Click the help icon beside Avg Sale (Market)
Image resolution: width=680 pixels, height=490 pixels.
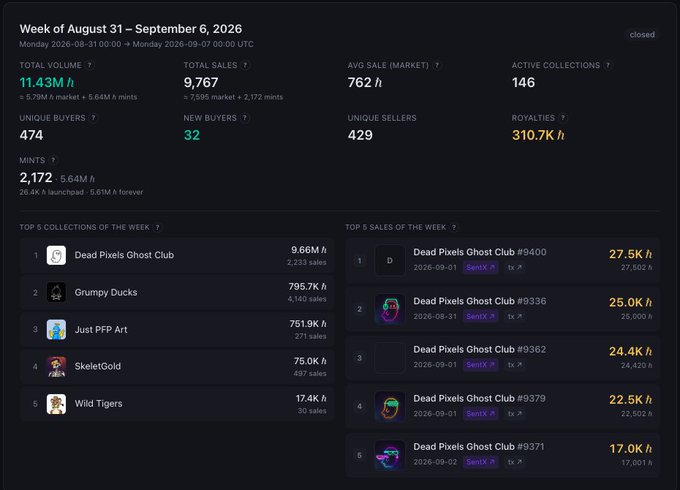(x=437, y=65)
